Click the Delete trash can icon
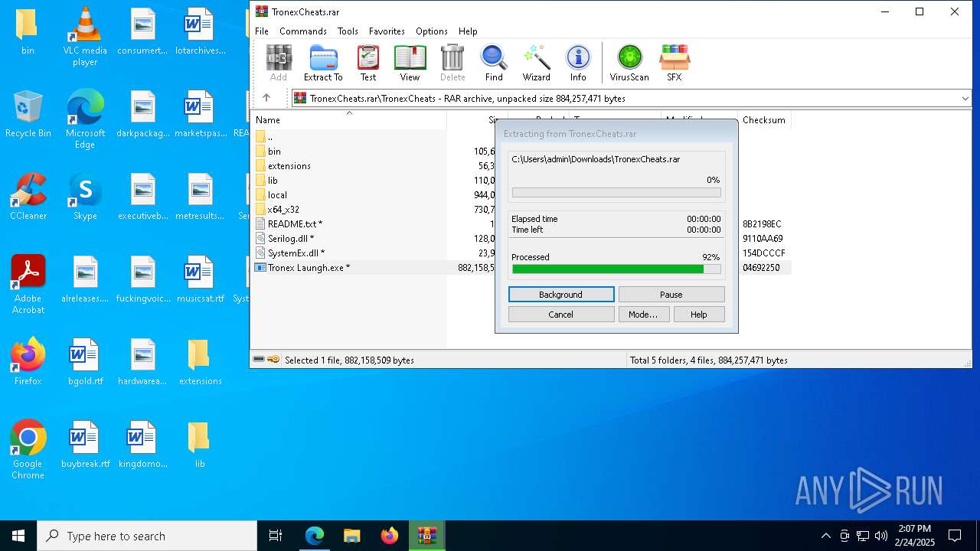 452,63
